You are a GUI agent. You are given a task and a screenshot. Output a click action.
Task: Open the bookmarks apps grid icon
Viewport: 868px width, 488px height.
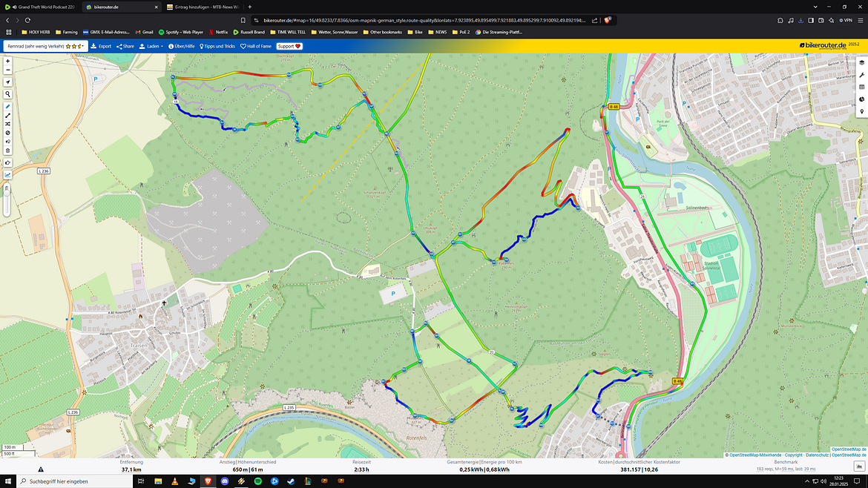[8, 32]
